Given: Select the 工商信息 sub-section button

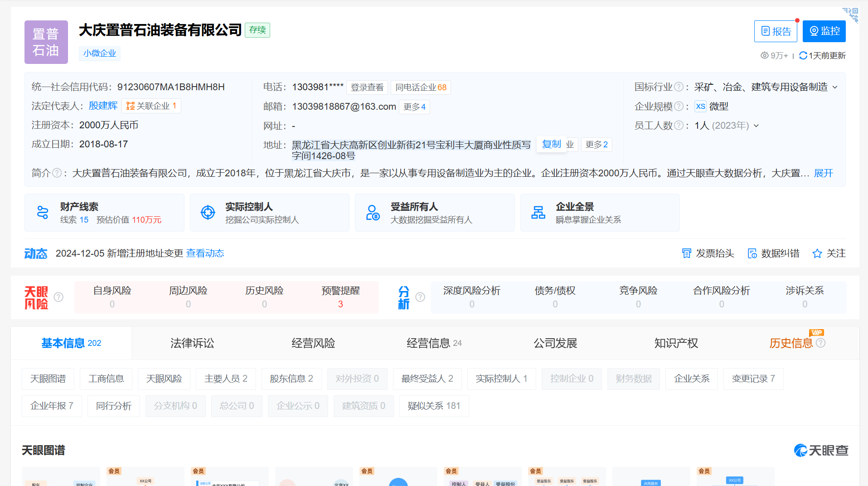Looking at the screenshot, I should [x=106, y=379].
